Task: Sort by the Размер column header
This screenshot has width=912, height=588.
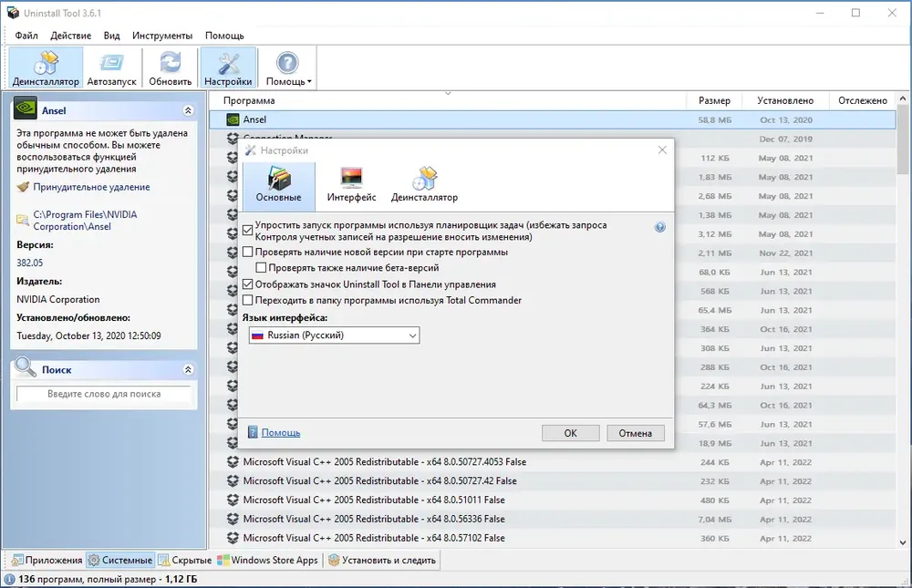Action: click(714, 100)
